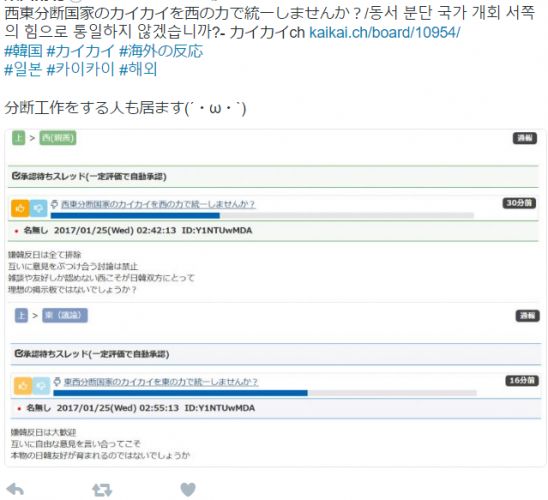Open the kaikai.ch/board/10954/ link
The height and width of the screenshot is (500, 548).
(x=384, y=32)
